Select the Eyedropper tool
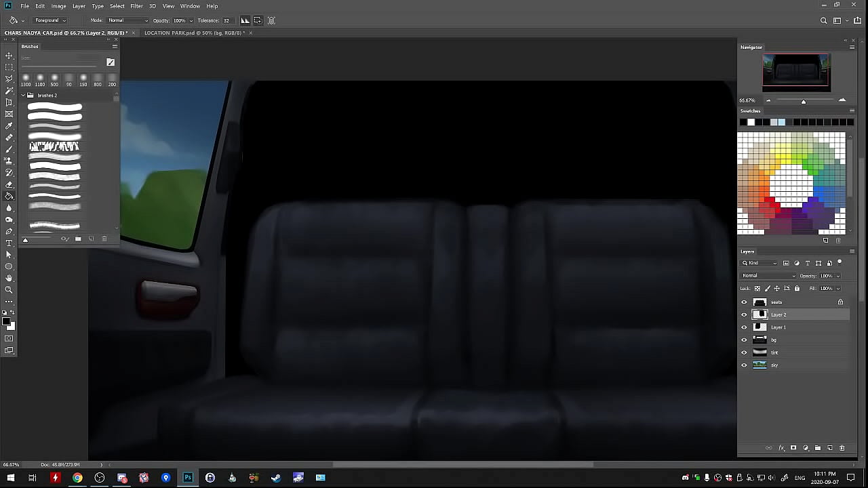This screenshot has width=868, height=488. point(9,126)
